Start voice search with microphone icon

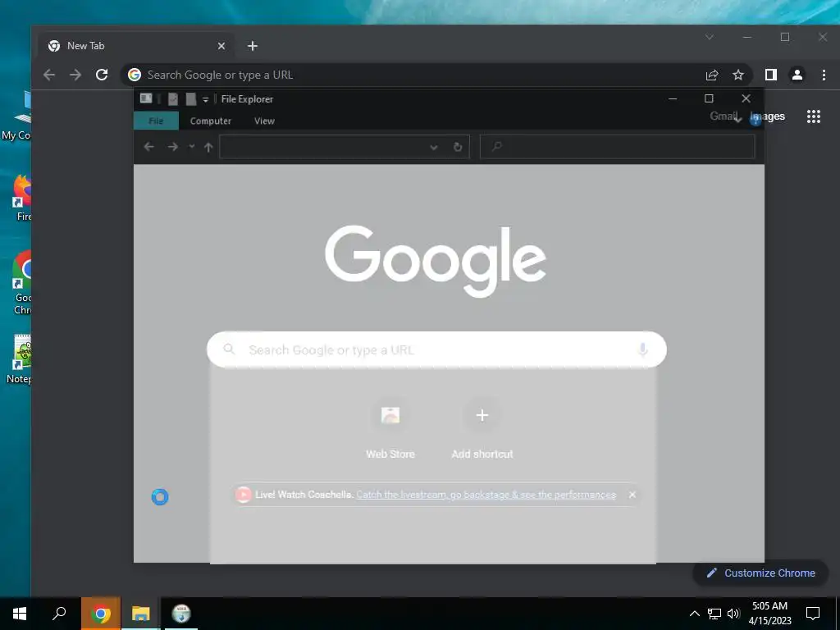tap(643, 349)
